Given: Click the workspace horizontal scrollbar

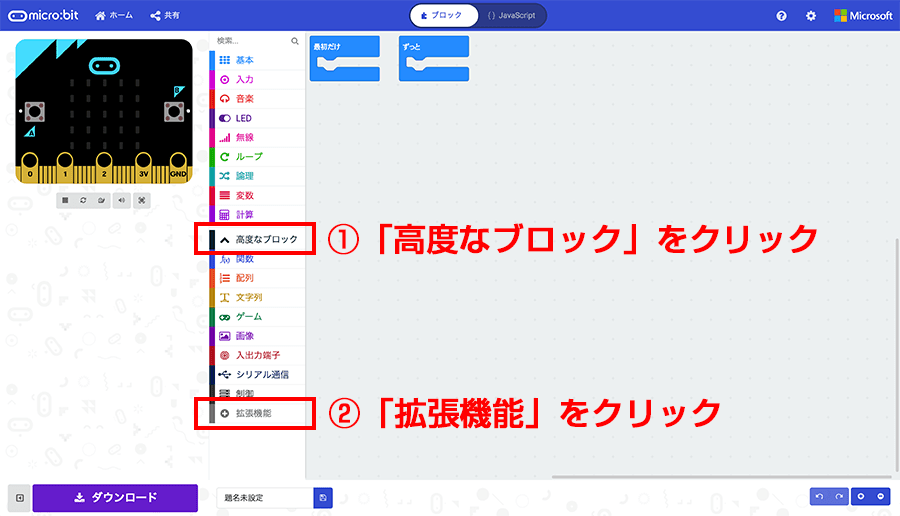Looking at the screenshot, I should point(721,476).
